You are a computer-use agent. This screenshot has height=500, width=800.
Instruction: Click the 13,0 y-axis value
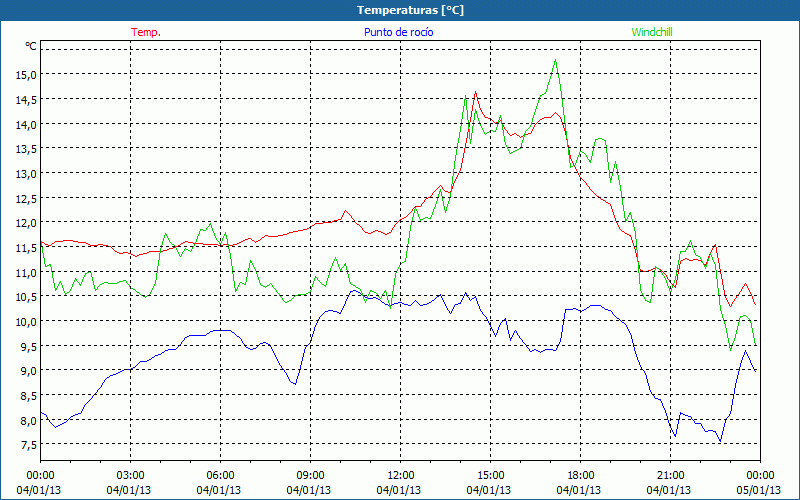tap(27, 174)
